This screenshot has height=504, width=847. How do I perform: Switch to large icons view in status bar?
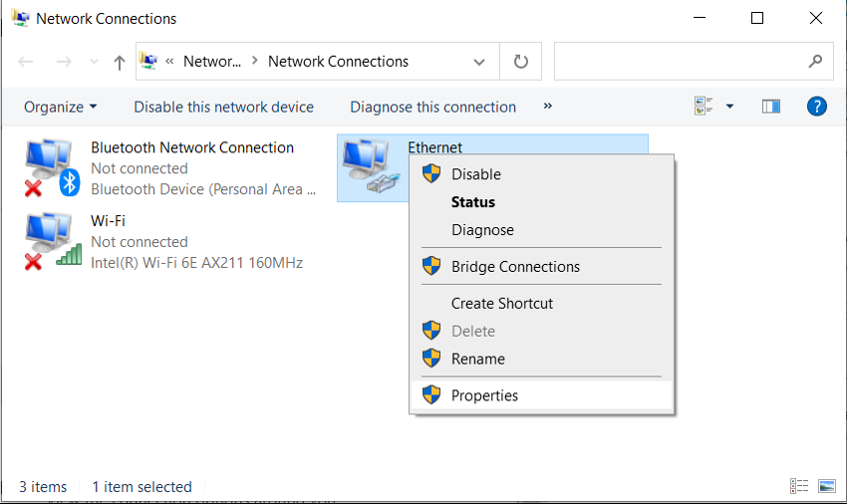click(826, 486)
